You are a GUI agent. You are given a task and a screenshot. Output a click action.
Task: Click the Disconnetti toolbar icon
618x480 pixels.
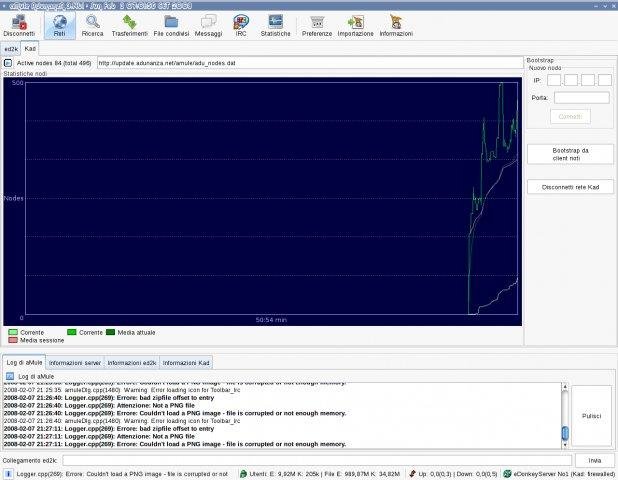click(19, 25)
